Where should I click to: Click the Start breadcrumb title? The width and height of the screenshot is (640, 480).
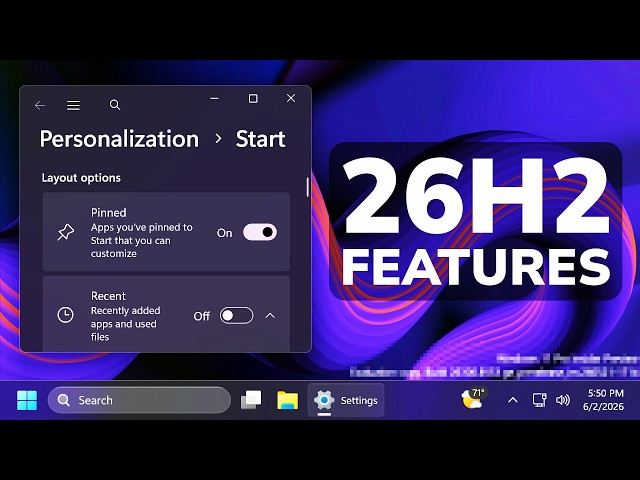260,139
